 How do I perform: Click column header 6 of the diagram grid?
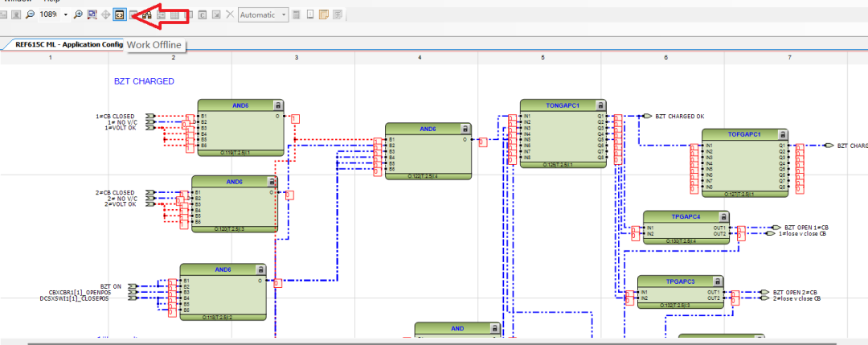pos(666,58)
